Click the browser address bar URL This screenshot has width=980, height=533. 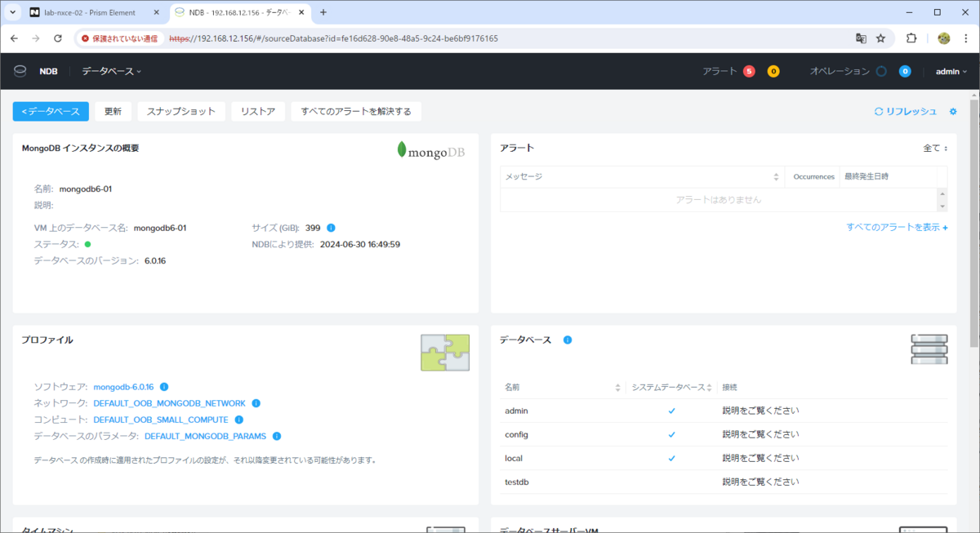pos(333,38)
